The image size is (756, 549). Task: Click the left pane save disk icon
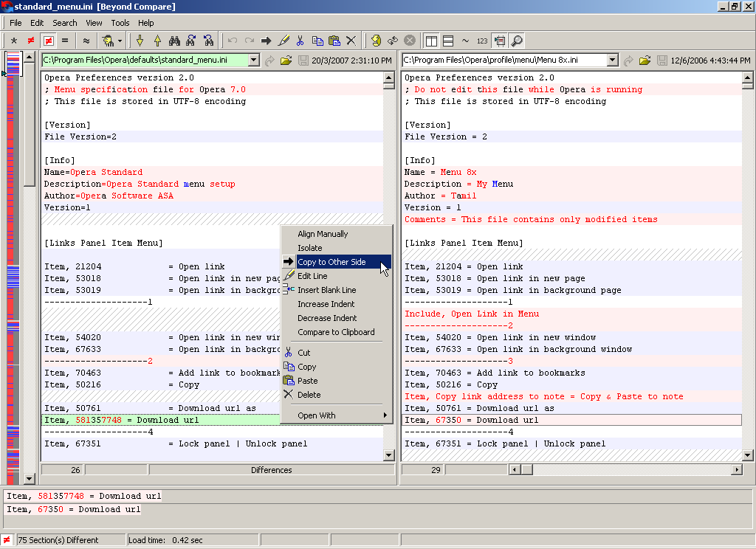click(303, 61)
